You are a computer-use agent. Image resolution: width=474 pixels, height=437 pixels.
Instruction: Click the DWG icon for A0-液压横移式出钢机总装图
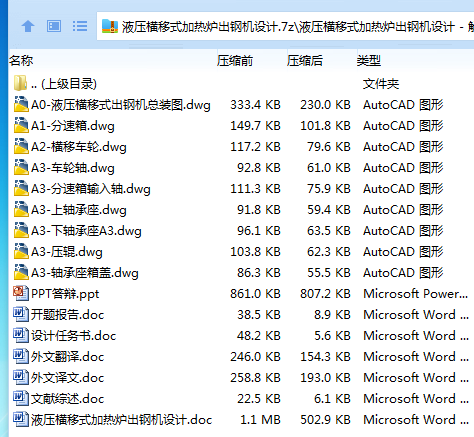pyautogui.click(x=21, y=104)
